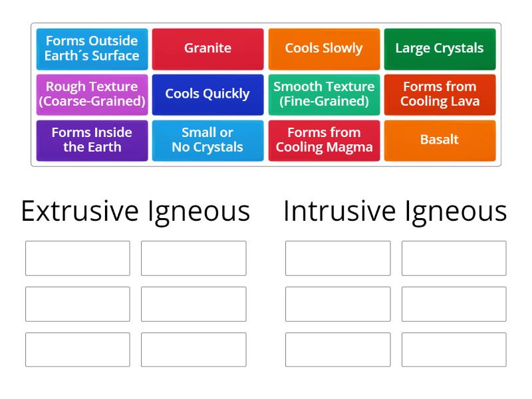
Task: Select the Large Crystals tile
Action: 440,48
